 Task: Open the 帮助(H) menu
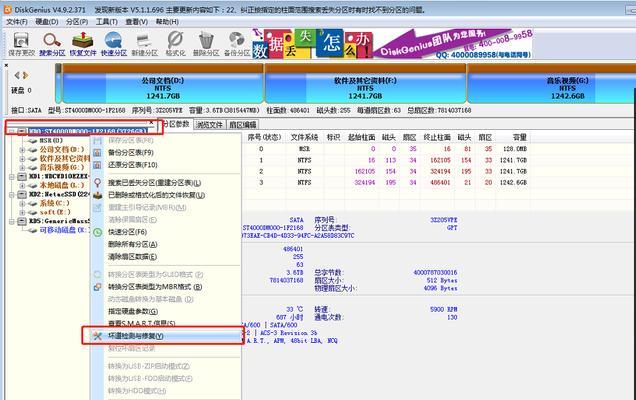pos(167,22)
